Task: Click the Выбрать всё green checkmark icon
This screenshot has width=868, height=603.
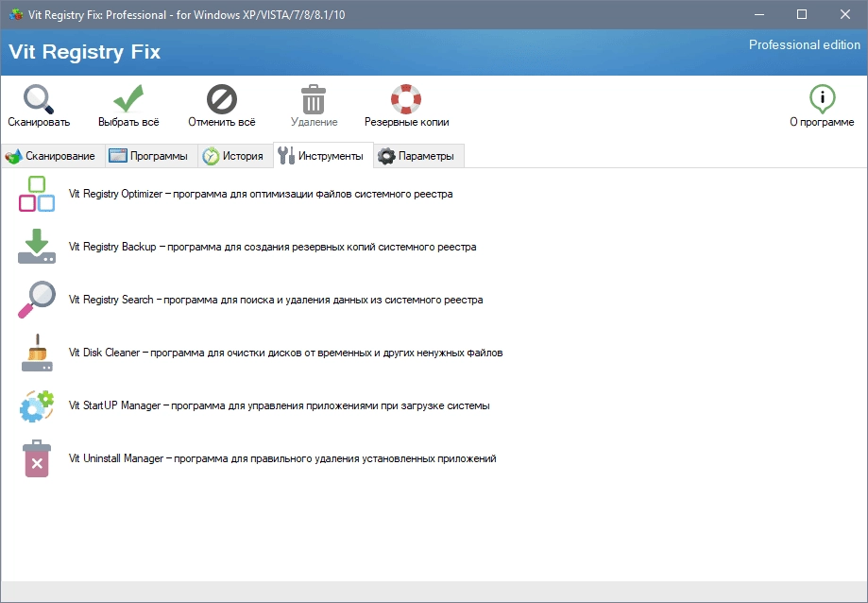Action: coord(128,98)
